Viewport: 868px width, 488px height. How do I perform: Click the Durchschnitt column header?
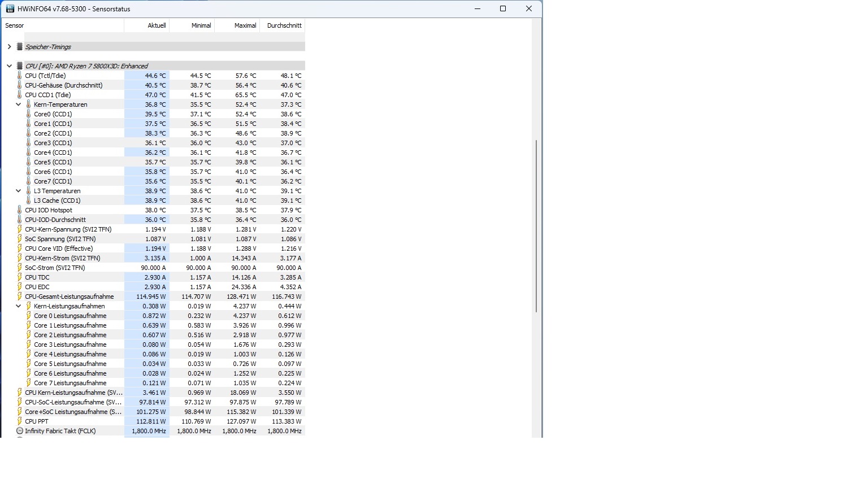(x=283, y=25)
